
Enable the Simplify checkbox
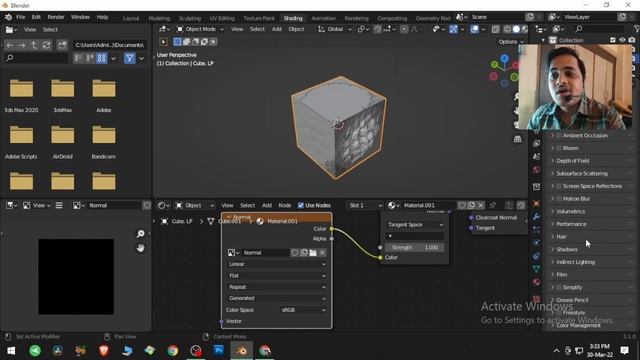tap(559, 287)
